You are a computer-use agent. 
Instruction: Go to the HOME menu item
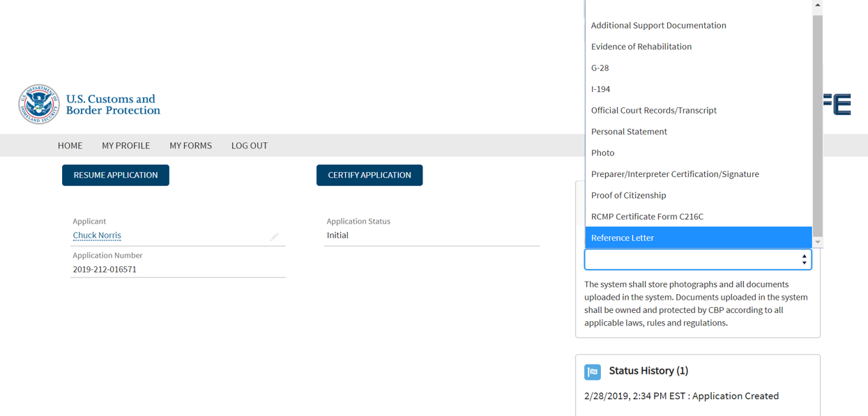point(70,146)
